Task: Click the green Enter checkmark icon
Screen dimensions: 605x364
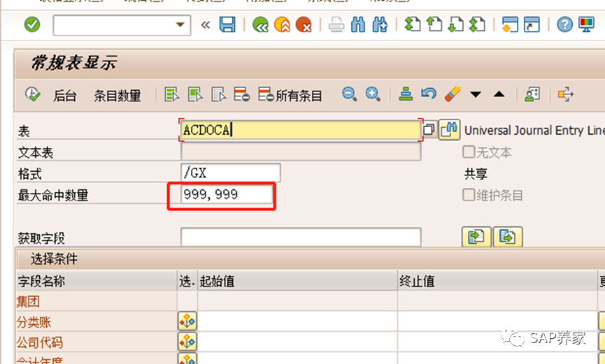Action: click(32, 25)
